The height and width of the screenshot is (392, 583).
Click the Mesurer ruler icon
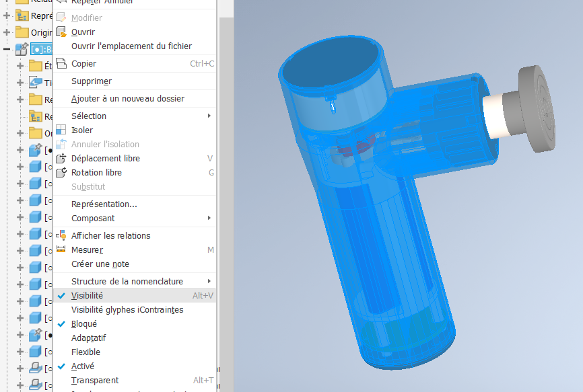[x=61, y=250]
